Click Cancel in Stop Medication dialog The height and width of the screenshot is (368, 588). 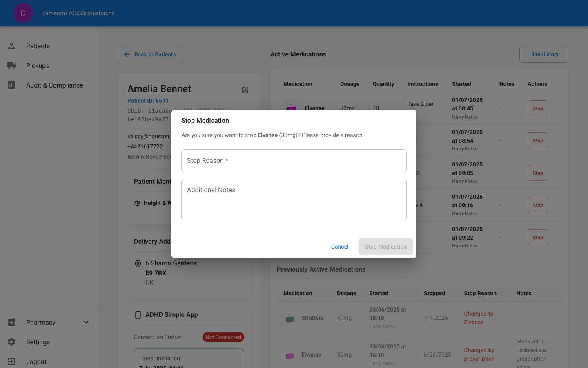click(340, 247)
